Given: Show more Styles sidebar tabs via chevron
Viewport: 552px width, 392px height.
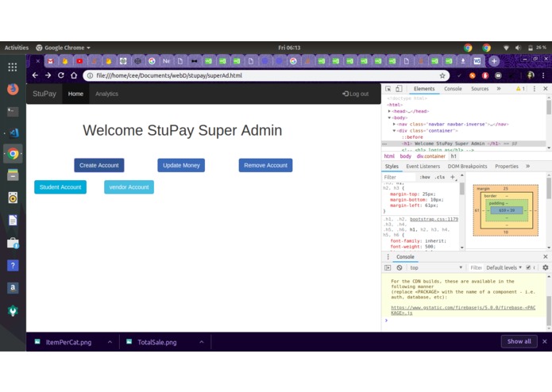Looking at the screenshot, I should point(528,166).
